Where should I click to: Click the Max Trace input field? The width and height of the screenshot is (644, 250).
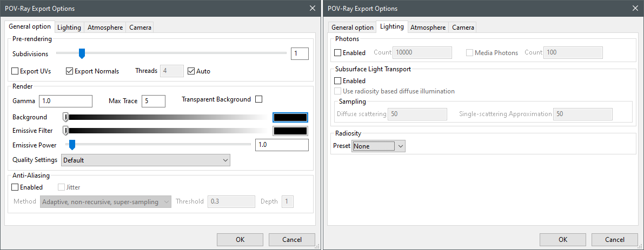(154, 101)
